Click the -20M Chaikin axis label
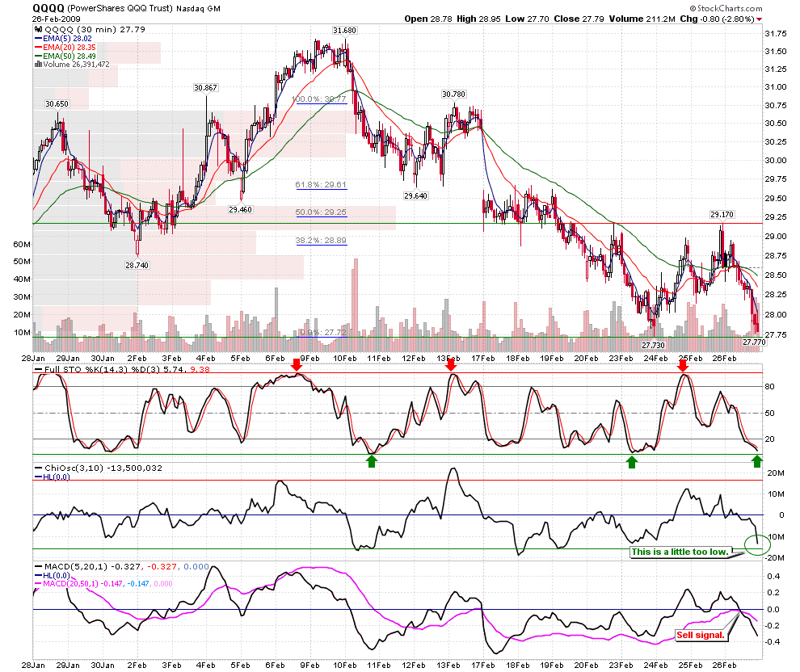The width and height of the screenshot is (800, 672). pyautogui.click(x=774, y=558)
